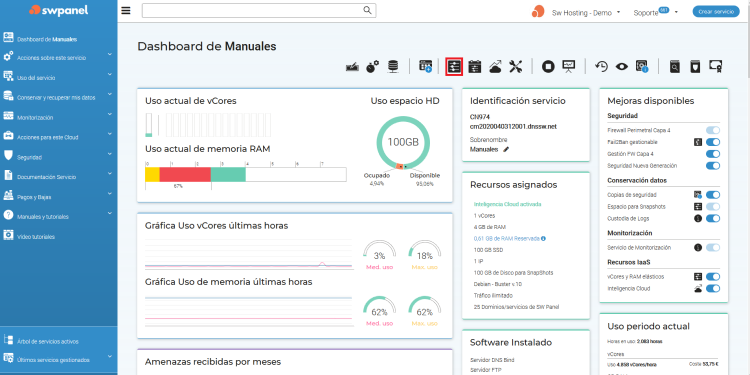
Task: Turn off vCores y RAM elásticos
Action: click(x=713, y=276)
